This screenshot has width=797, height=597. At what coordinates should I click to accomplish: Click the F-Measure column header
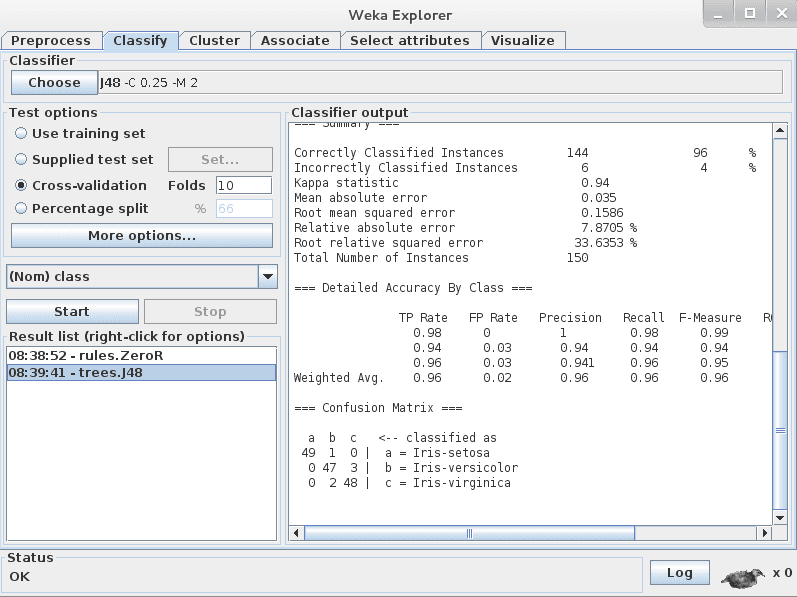pyautogui.click(x=710, y=318)
